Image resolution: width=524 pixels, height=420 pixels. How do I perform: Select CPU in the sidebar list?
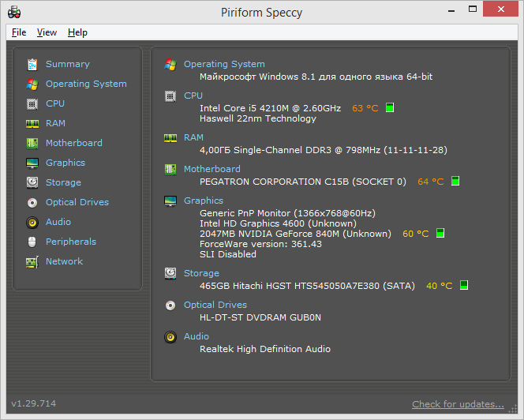[55, 103]
